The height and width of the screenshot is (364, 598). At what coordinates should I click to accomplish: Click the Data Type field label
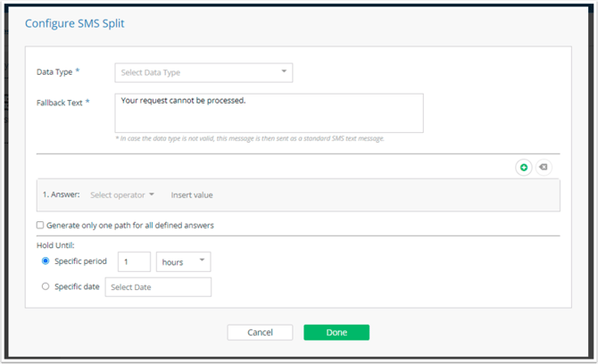click(x=54, y=71)
